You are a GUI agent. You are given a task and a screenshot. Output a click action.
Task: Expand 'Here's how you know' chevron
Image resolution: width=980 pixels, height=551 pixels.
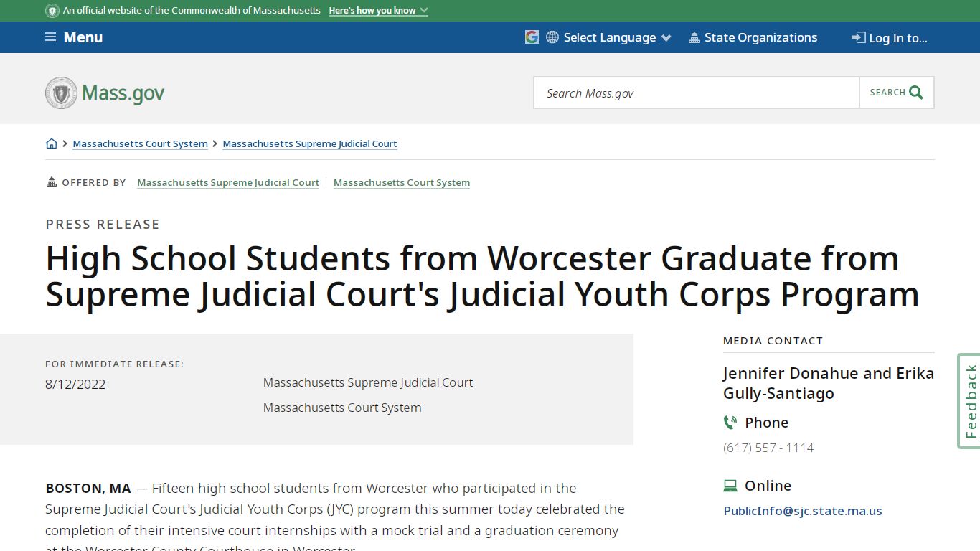click(423, 11)
